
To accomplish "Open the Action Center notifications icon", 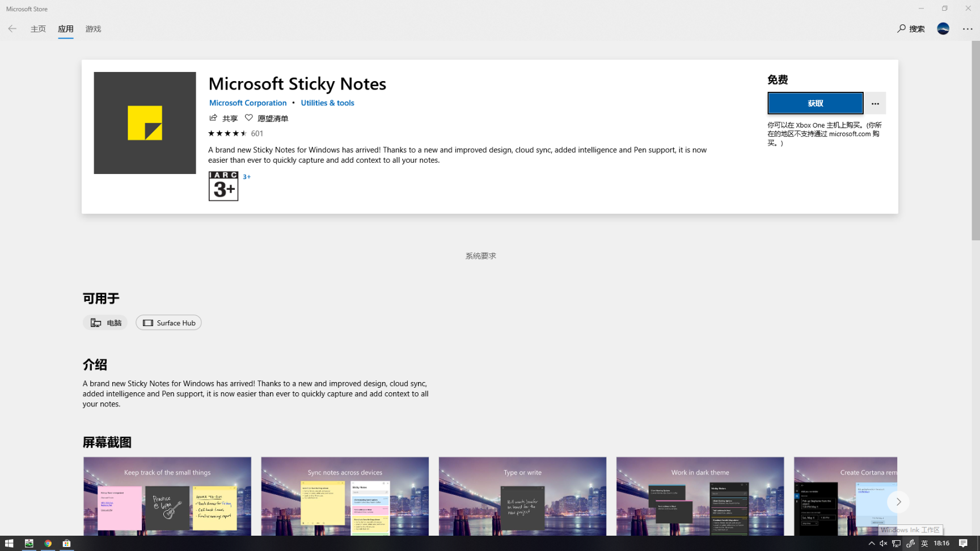I will click(x=964, y=543).
